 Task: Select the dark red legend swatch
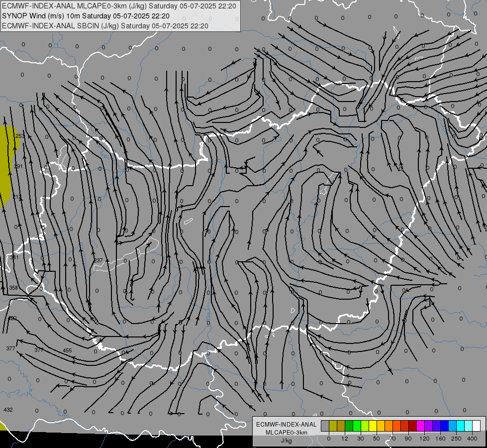point(413,426)
